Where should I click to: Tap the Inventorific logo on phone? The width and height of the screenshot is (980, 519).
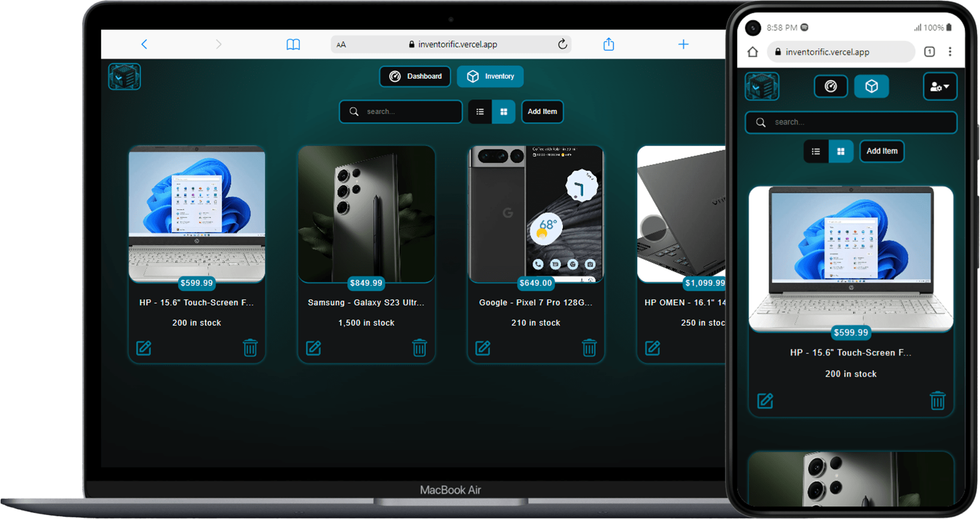pyautogui.click(x=762, y=87)
